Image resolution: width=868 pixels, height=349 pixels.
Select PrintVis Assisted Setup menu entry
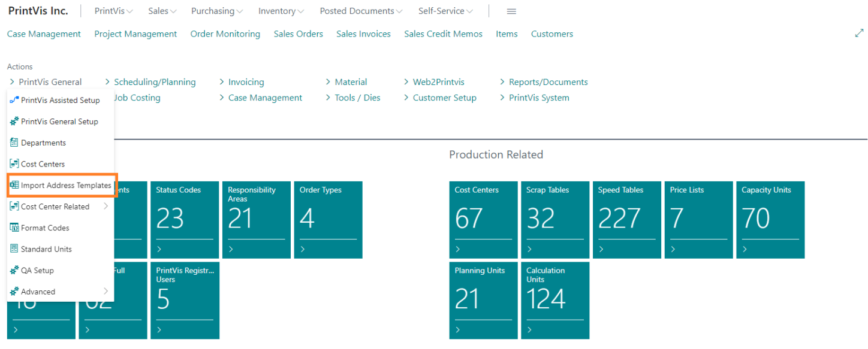(61, 100)
